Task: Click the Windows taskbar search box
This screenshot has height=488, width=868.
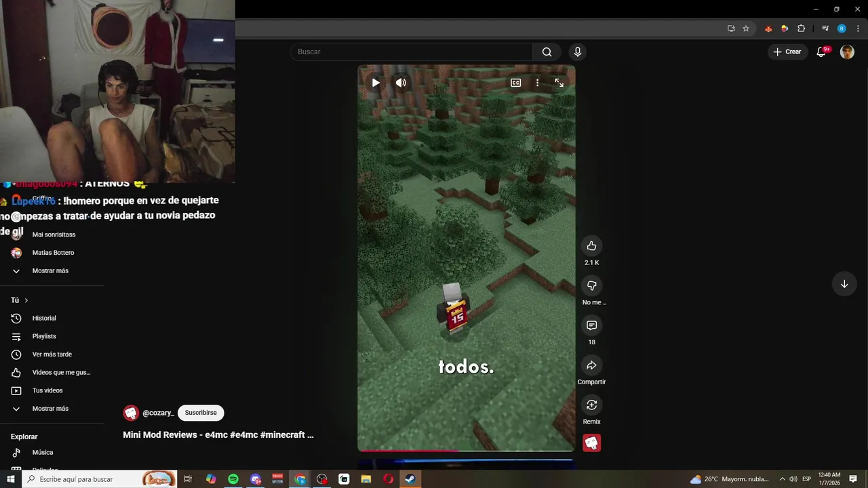Action: [99, 479]
